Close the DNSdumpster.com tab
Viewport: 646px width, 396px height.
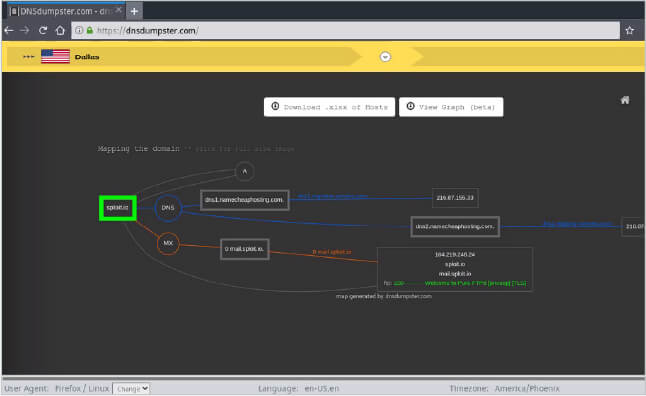click(118, 10)
